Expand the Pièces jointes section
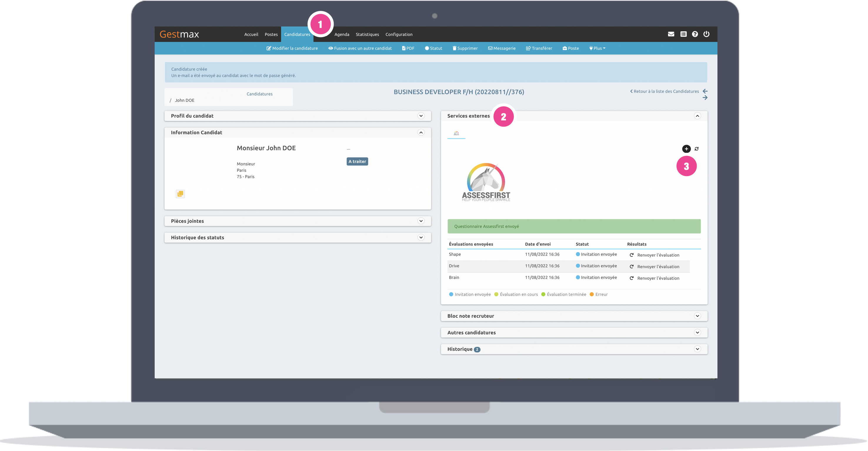This screenshot has width=868, height=451. tap(421, 221)
